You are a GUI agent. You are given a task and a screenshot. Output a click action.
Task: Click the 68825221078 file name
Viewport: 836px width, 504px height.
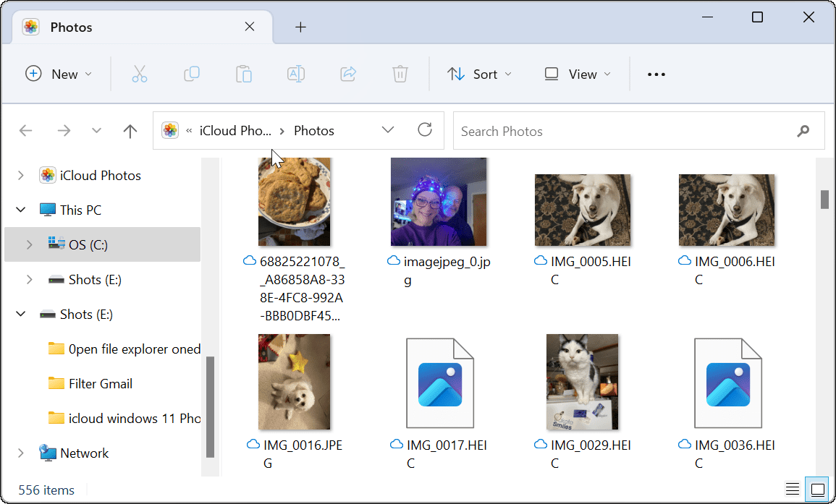coord(303,289)
